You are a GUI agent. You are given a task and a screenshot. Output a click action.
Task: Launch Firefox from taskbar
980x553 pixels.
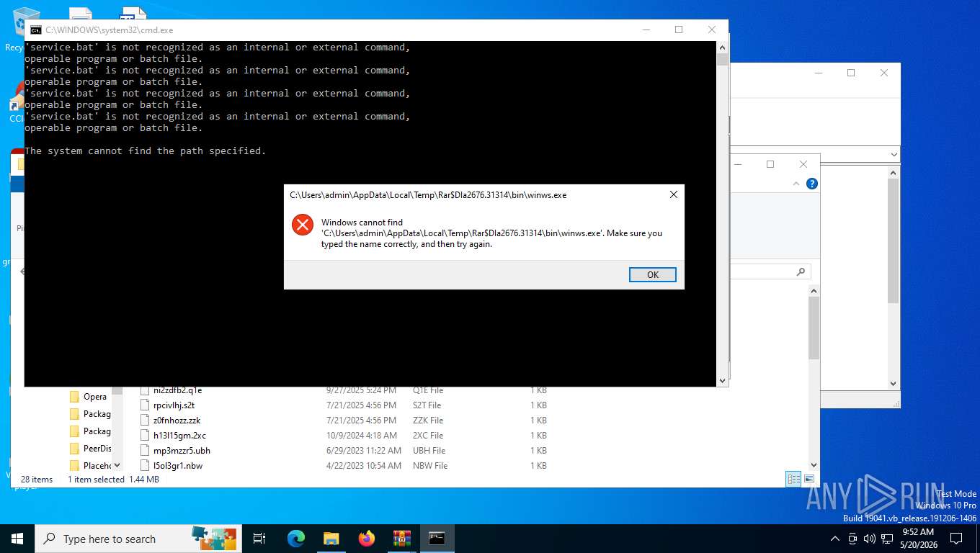[x=367, y=539]
